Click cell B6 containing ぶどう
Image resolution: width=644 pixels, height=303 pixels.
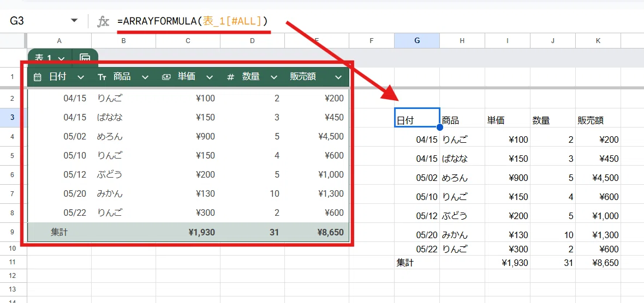(123, 175)
